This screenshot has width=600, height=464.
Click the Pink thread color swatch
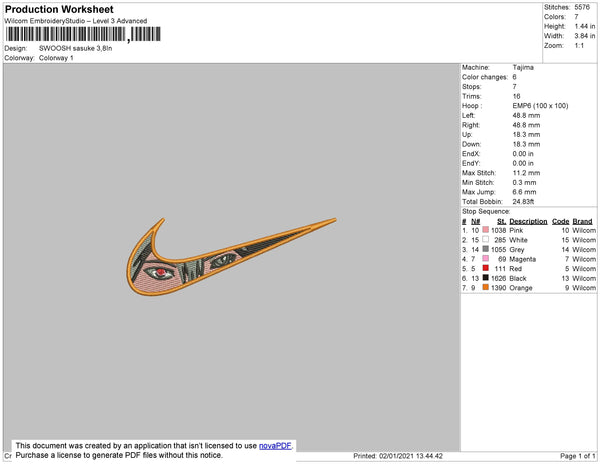point(486,230)
